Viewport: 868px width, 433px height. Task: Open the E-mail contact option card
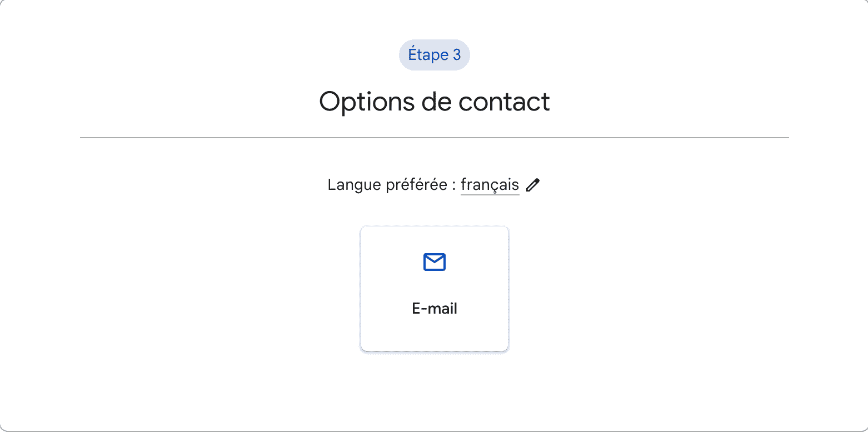(x=435, y=289)
